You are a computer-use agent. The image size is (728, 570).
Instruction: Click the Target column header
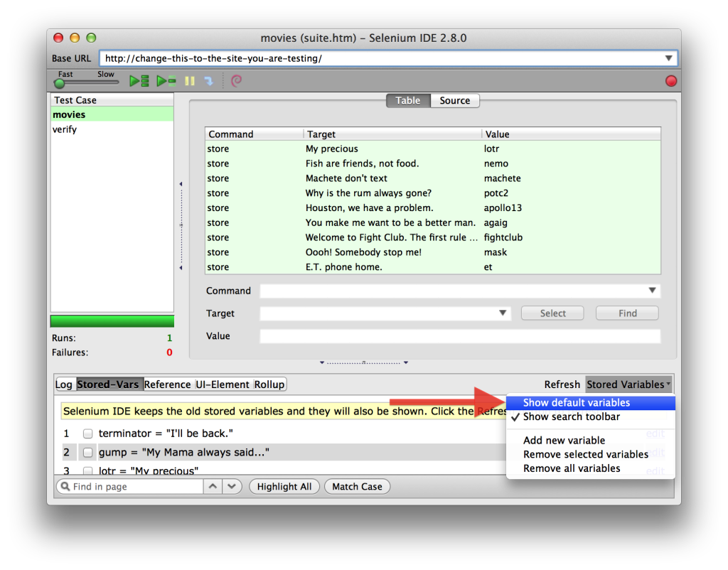392,134
